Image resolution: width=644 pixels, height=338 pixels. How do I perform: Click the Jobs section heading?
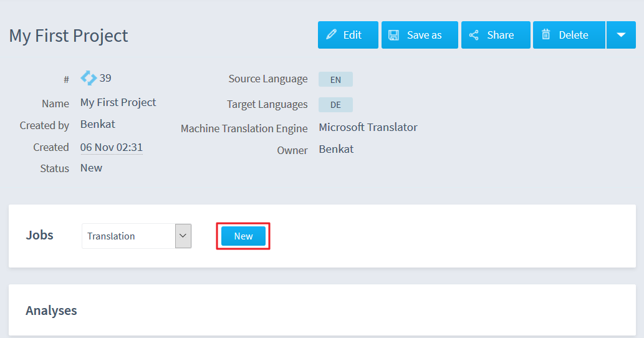click(x=39, y=235)
